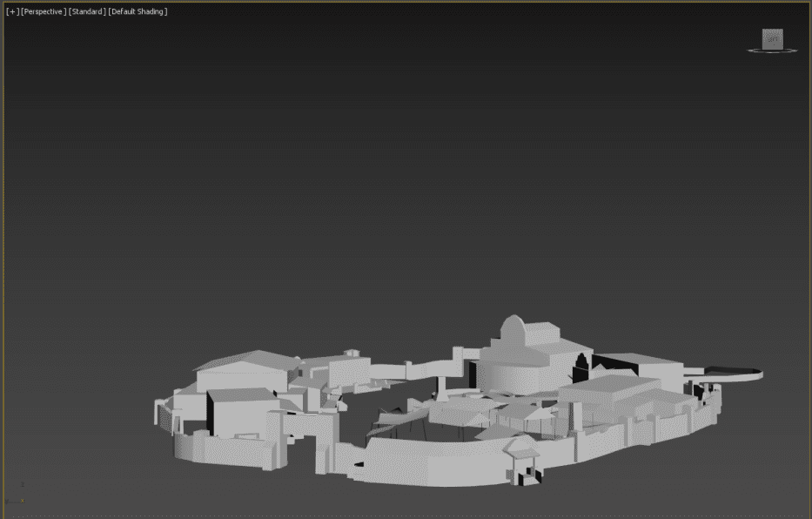Open the Perspective point-of-view viewport menu
This screenshot has height=519, width=812.
tap(44, 11)
